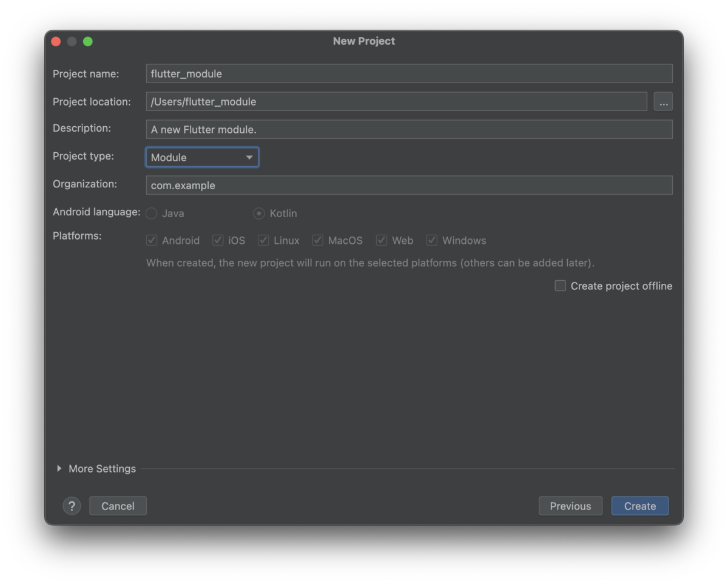This screenshot has height=584, width=728.
Task: Focus the Organization input field
Action: [409, 185]
